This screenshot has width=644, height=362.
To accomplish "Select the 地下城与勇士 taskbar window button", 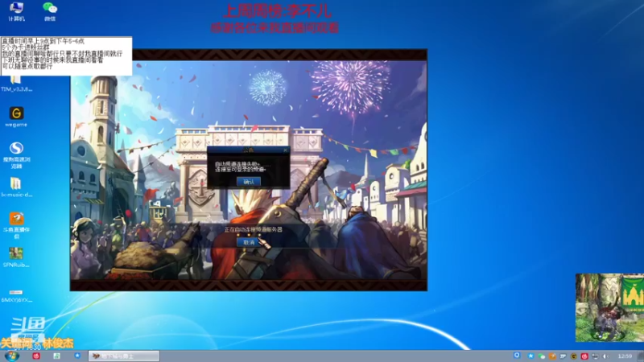I will pyautogui.click(x=124, y=356).
